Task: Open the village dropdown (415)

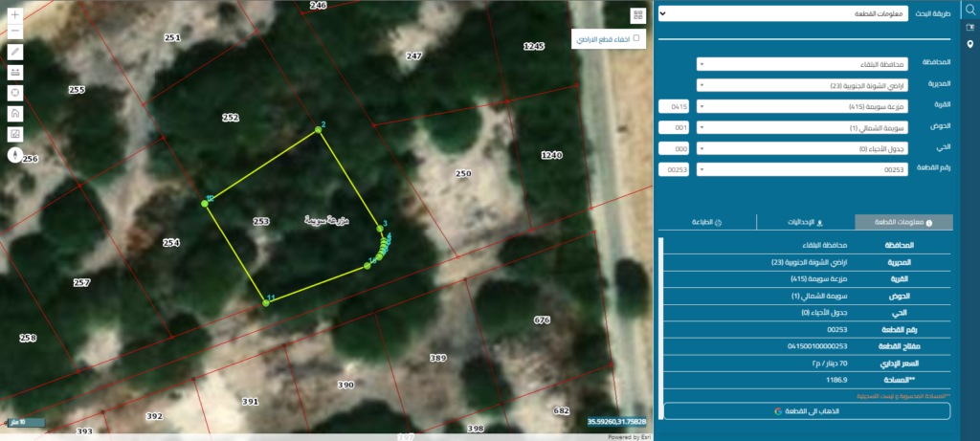Action: pos(803,106)
